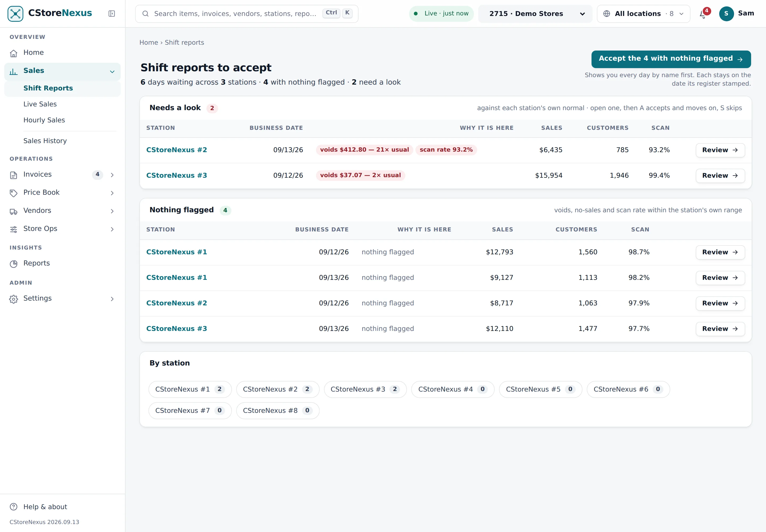The height and width of the screenshot is (532, 766).
Task: Click the Price Book tag icon
Action: 14,193
